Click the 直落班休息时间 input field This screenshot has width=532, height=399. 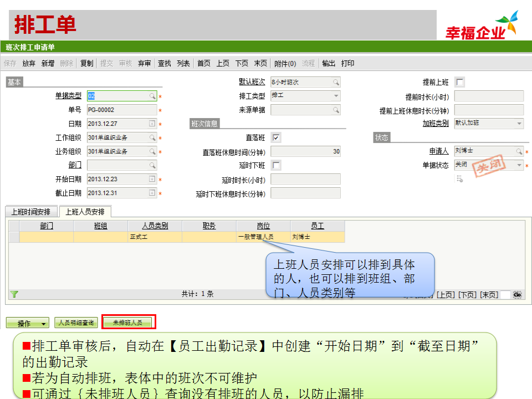tap(305, 152)
